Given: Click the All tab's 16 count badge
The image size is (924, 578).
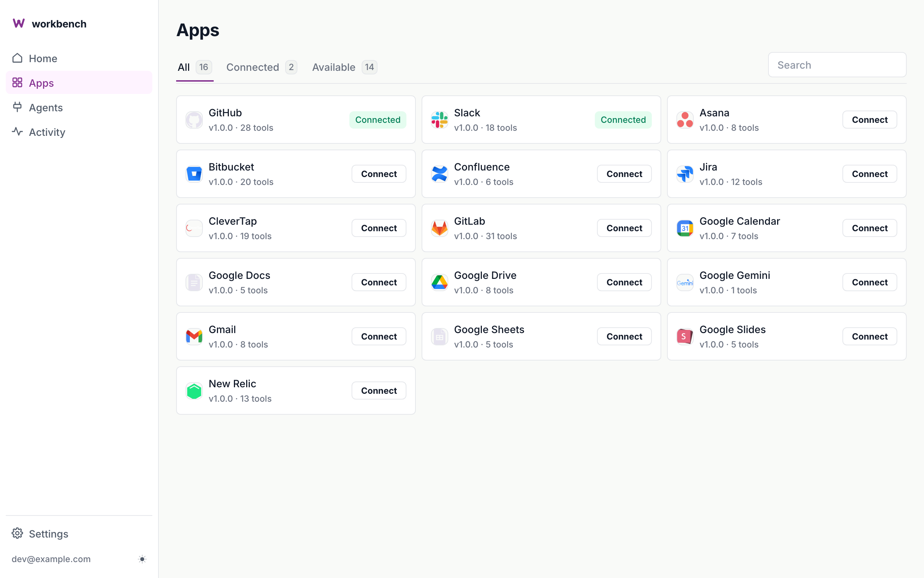Looking at the screenshot, I should (x=204, y=67).
